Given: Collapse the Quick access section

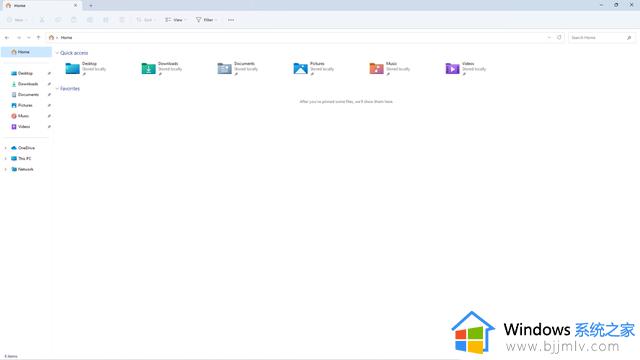Looking at the screenshot, I should [57, 53].
